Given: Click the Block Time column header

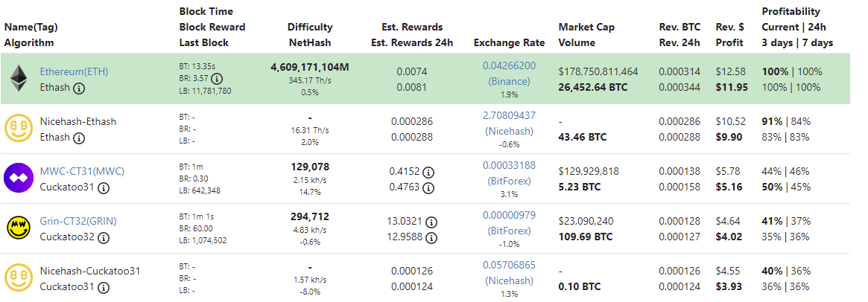Looking at the screenshot, I should point(206,12).
